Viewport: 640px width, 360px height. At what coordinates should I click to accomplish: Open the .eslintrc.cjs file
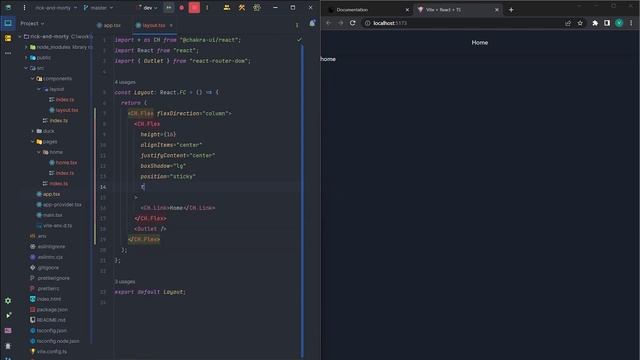46,257
